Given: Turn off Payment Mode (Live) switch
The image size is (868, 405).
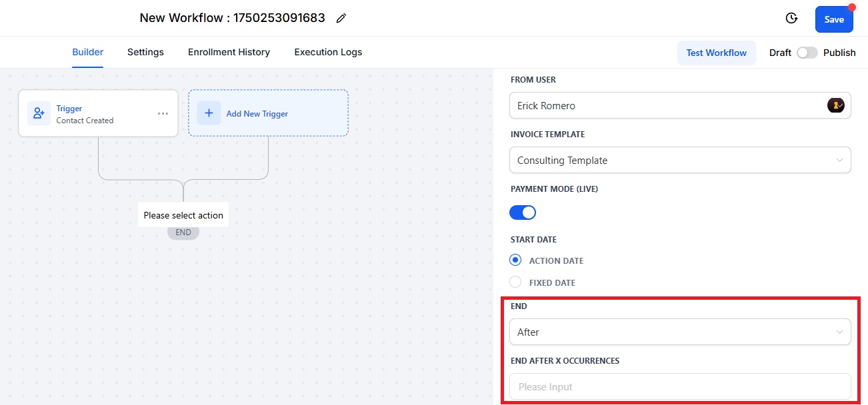Looking at the screenshot, I should 523,212.
